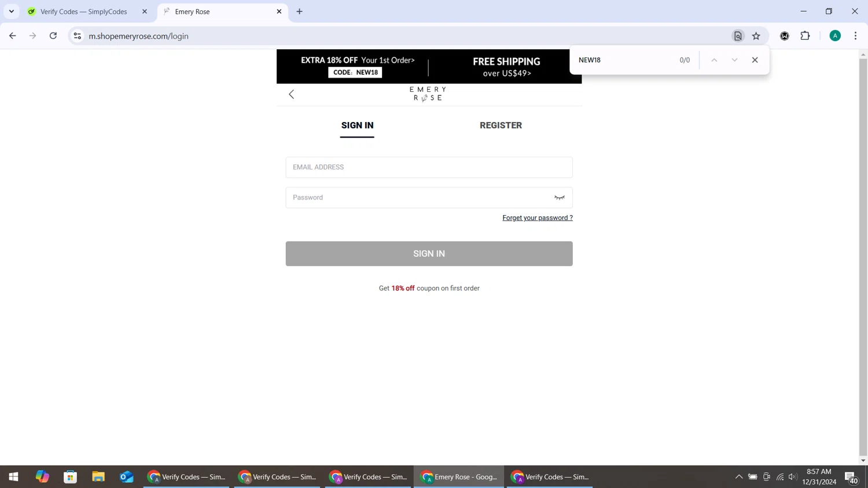Open the network icon in system tray
Screen dimensions: 868x488
click(780, 477)
